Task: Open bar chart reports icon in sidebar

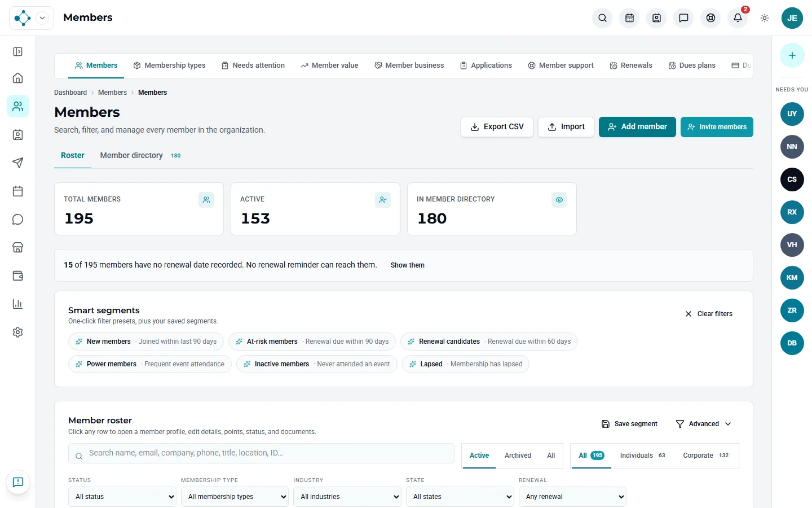Action: [18, 304]
